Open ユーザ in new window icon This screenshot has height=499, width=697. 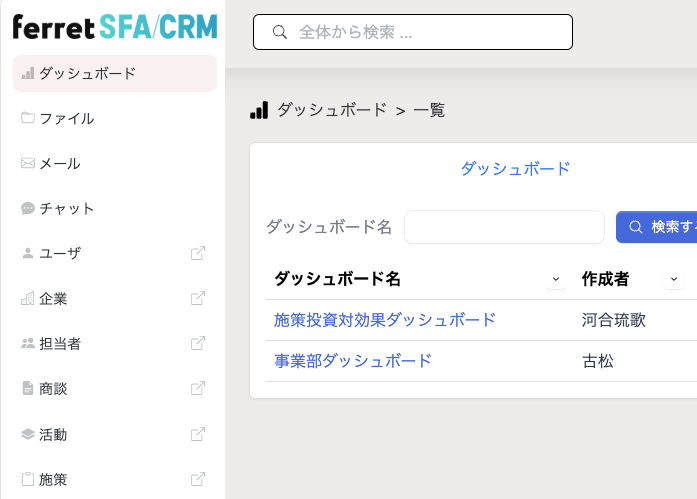point(198,253)
